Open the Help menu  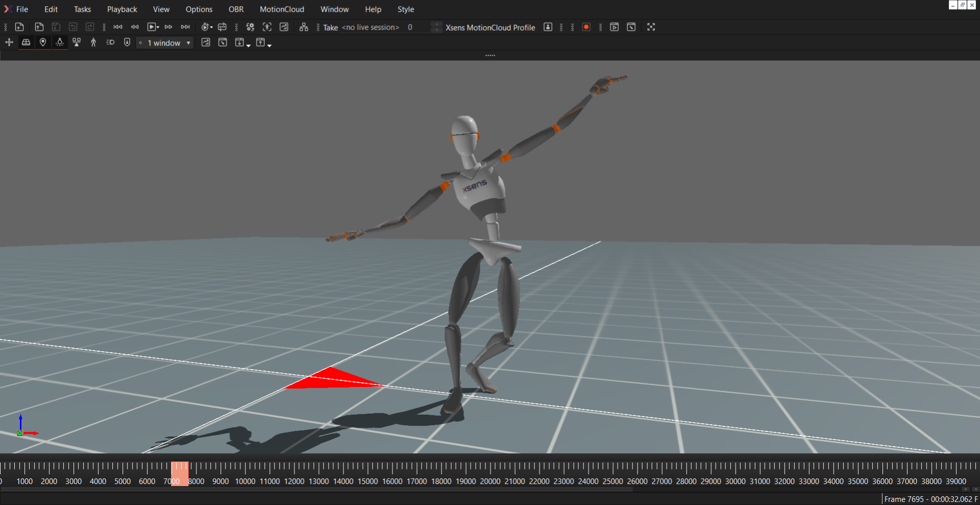373,9
